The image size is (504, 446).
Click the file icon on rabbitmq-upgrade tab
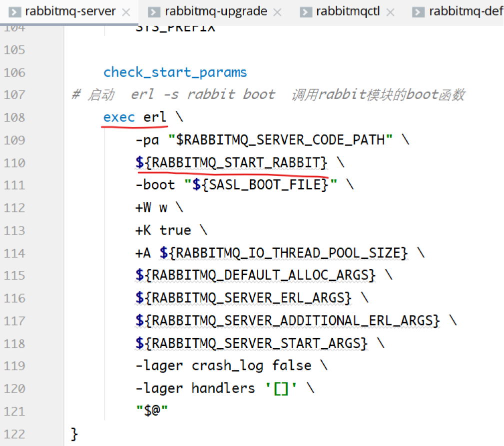click(154, 11)
